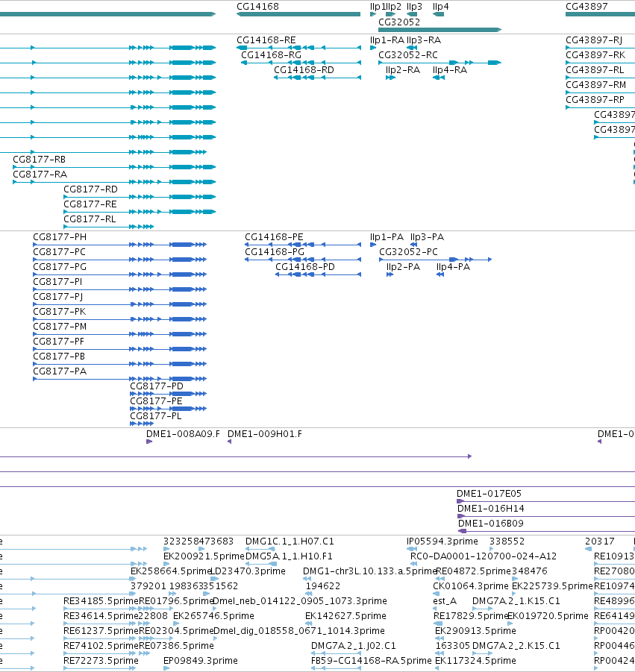The image size is (635, 672).
Task: Select EST RE72273.5prime
Action: click(x=101, y=660)
